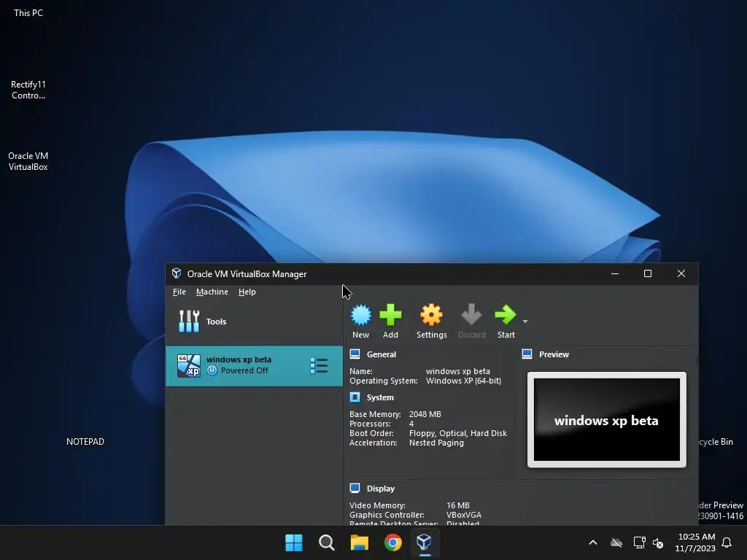Click the General section header
The height and width of the screenshot is (560, 747).
381,354
